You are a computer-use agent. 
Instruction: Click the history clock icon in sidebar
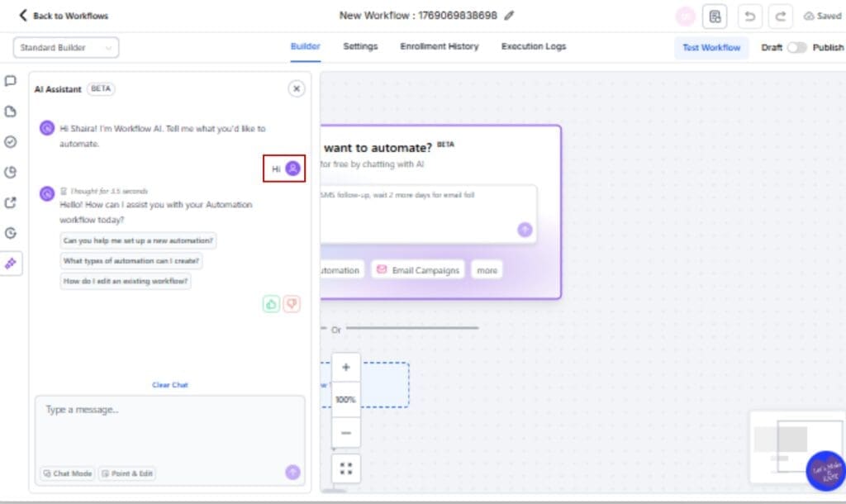[x=11, y=233]
